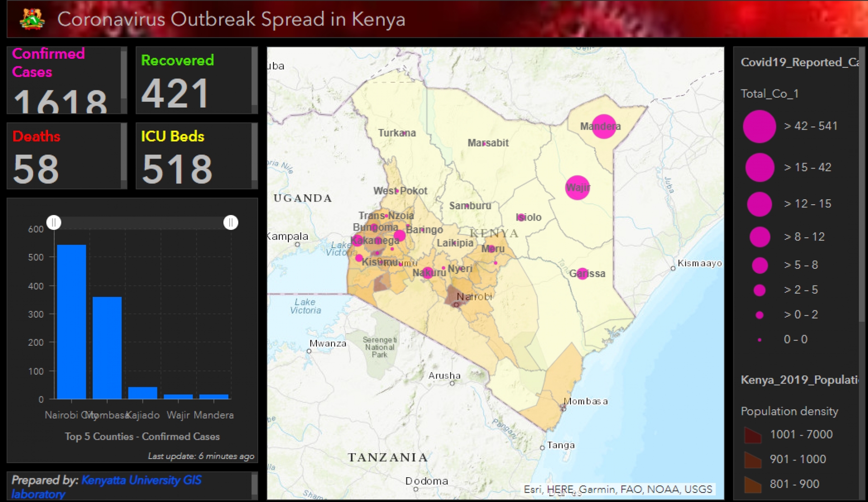This screenshot has height=502, width=868.
Task: Click the Meru county label on the map
Action: tap(493, 249)
